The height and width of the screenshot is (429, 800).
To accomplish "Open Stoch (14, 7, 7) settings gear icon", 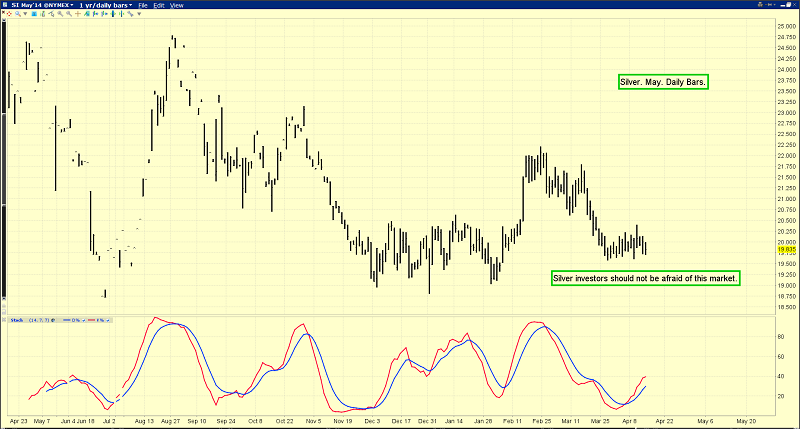I will tap(52, 320).
